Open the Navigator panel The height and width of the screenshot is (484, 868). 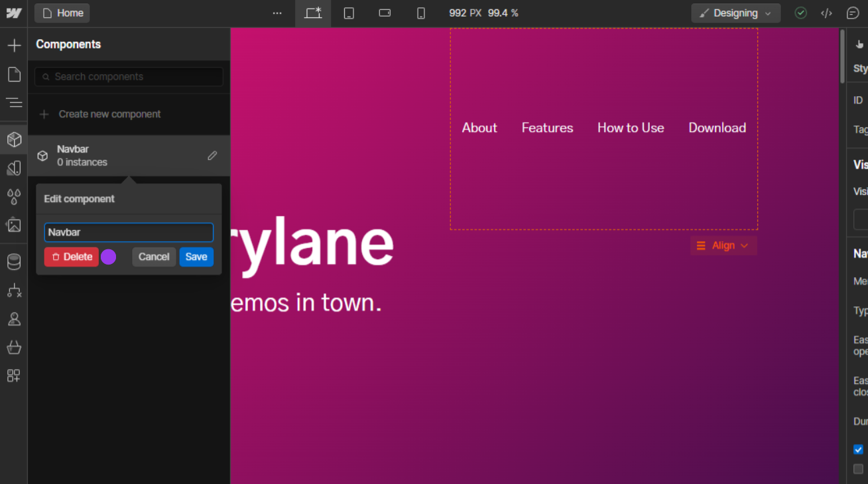click(14, 102)
